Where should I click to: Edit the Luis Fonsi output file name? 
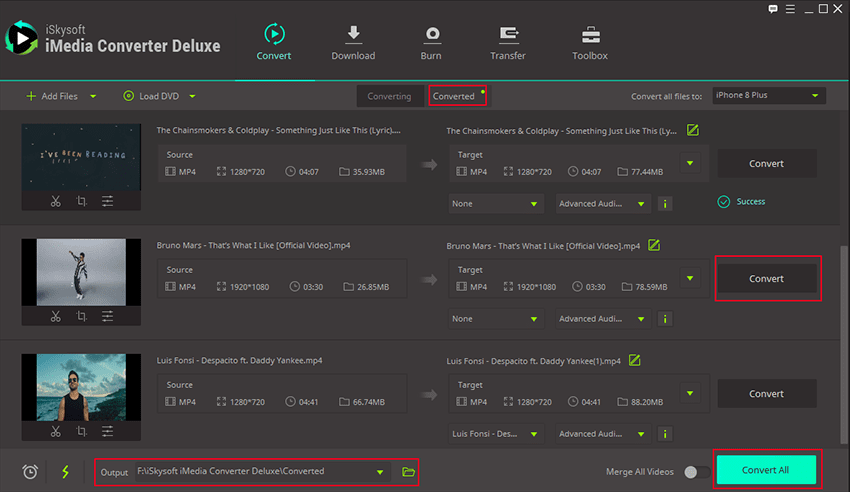(x=635, y=360)
